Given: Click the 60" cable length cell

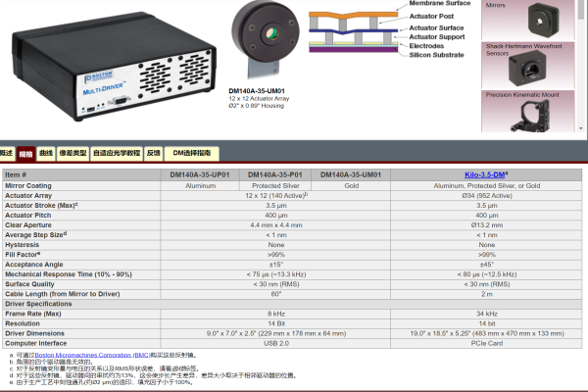Looking at the screenshot, I should click(275, 294).
